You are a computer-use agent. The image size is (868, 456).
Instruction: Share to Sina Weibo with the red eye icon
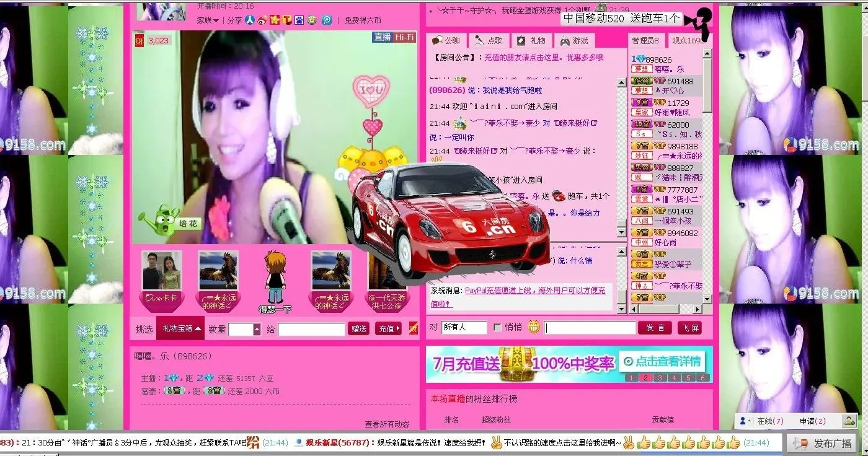(x=262, y=20)
